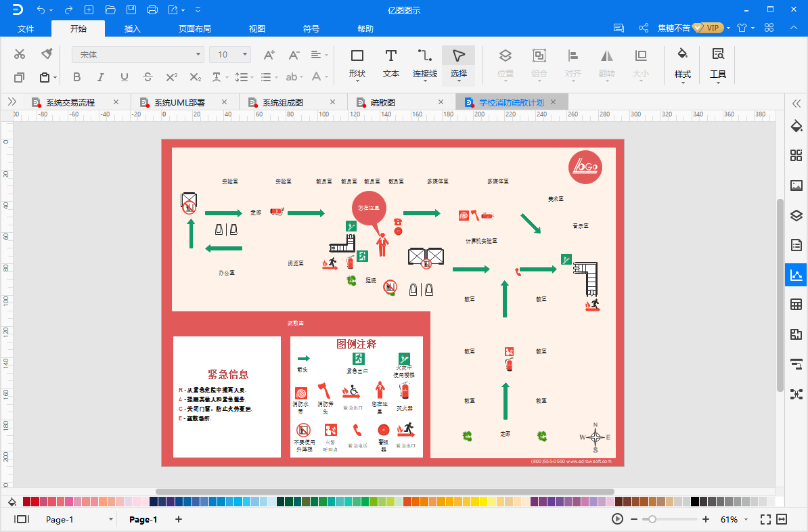This screenshot has height=532, width=808.
Task: Pick the first red color swatch in palette
Action: click(x=27, y=501)
